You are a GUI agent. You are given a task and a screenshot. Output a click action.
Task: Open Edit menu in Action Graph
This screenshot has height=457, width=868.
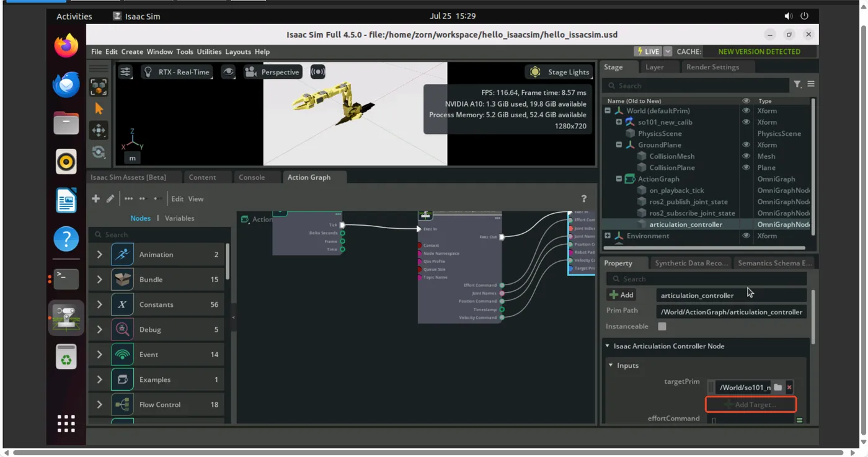pos(177,198)
